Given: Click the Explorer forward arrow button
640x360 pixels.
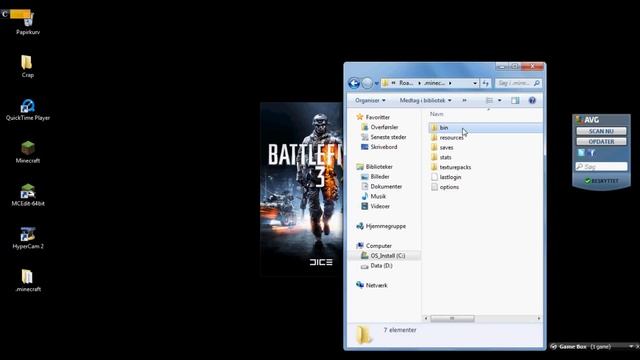Looking at the screenshot, I should click(x=367, y=83).
